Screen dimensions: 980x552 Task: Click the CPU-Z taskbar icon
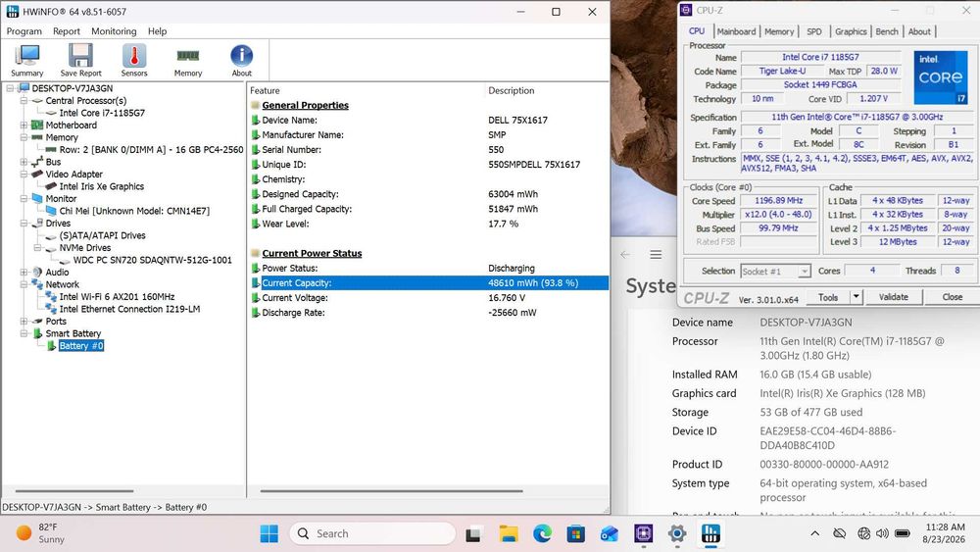(643, 534)
